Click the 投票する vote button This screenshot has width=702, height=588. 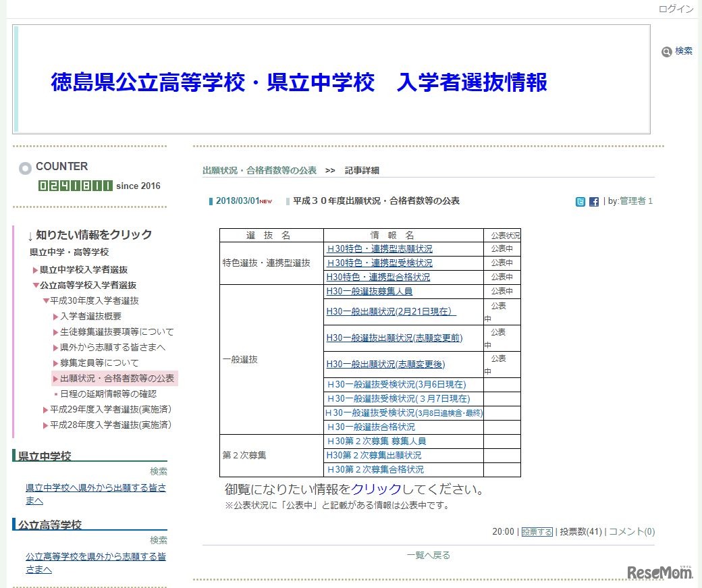point(537,531)
